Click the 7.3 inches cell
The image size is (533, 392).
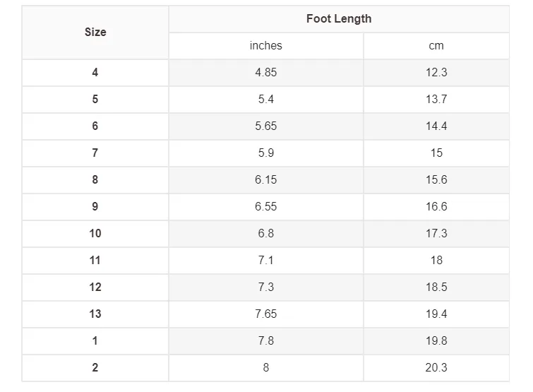click(x=266, y=287)
